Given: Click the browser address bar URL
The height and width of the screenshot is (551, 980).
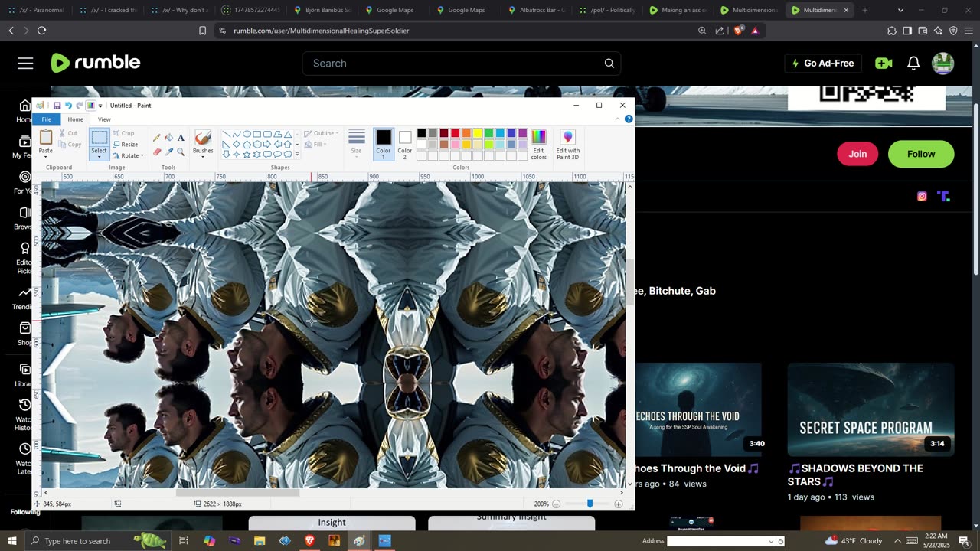Looking at the screenshot, I should coord(322,31).
